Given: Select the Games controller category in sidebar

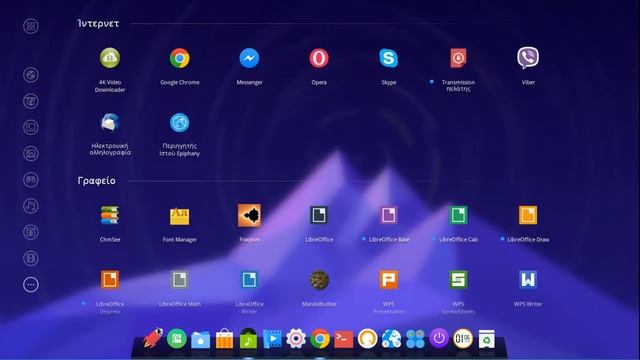Looking at the screenshot, I should (x=31, y=180).
